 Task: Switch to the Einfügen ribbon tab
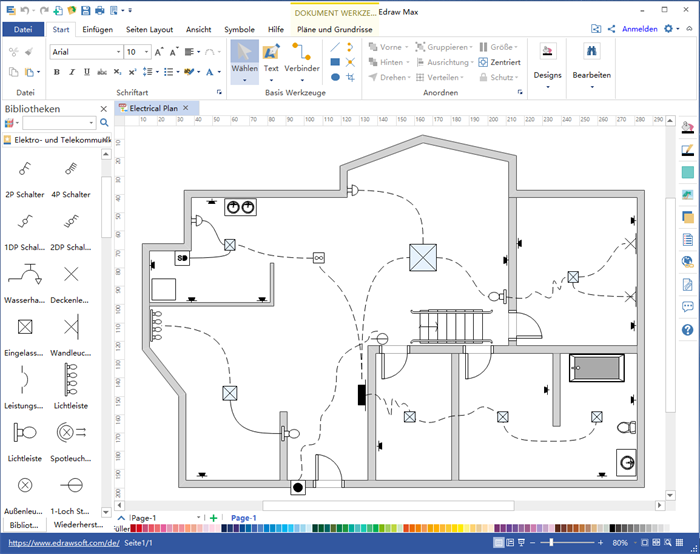pos(97,29)
